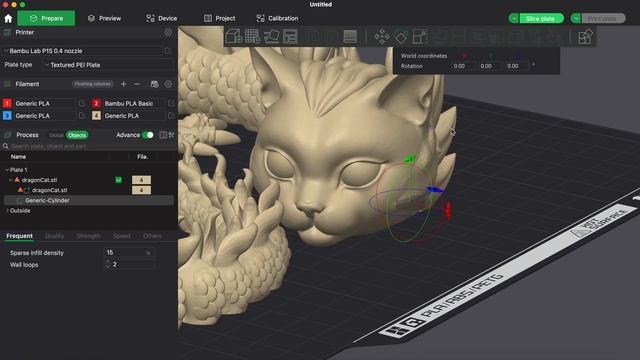Image resolution: width=640 pixels, height=360 pixels.
Task: Remove a filament with minus icon
Action: point(137,84)
